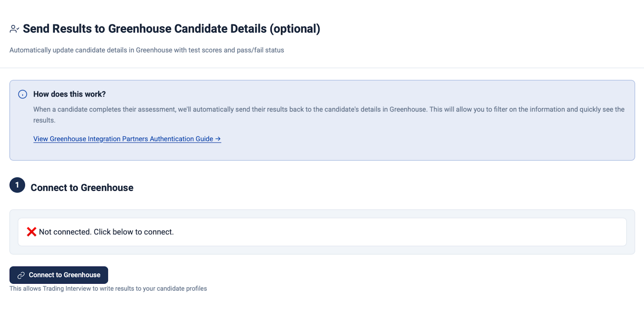The width and height of the screenshot is (644, 314).
Task: Click the arrow at the end of the guide link
Action: [218, 139]
